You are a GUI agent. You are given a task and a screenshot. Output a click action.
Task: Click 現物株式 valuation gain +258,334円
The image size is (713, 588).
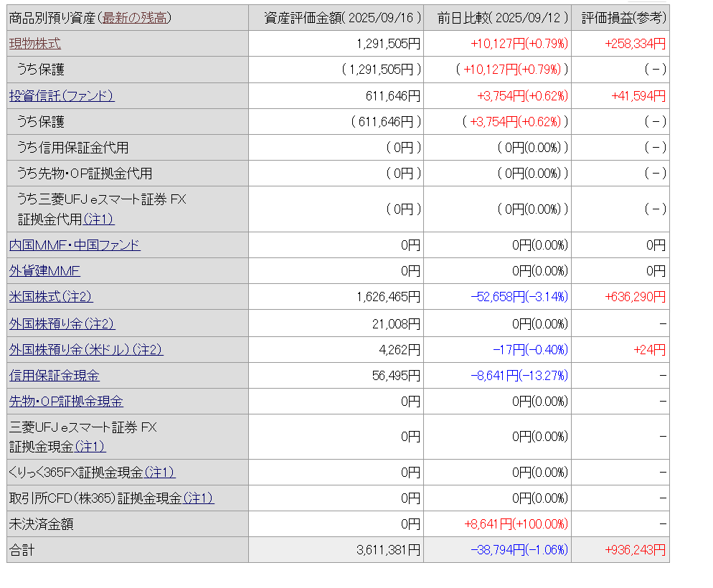pyautogui.click(x=635, y=44)
